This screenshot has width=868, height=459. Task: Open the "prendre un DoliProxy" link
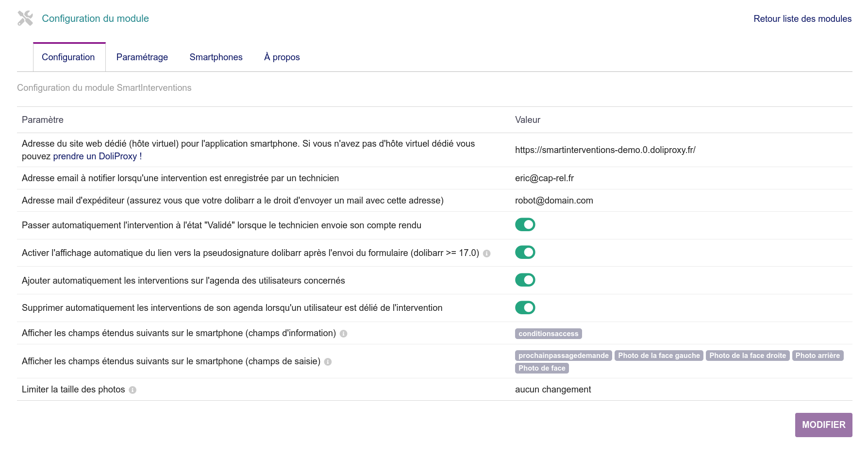[95, 156]
